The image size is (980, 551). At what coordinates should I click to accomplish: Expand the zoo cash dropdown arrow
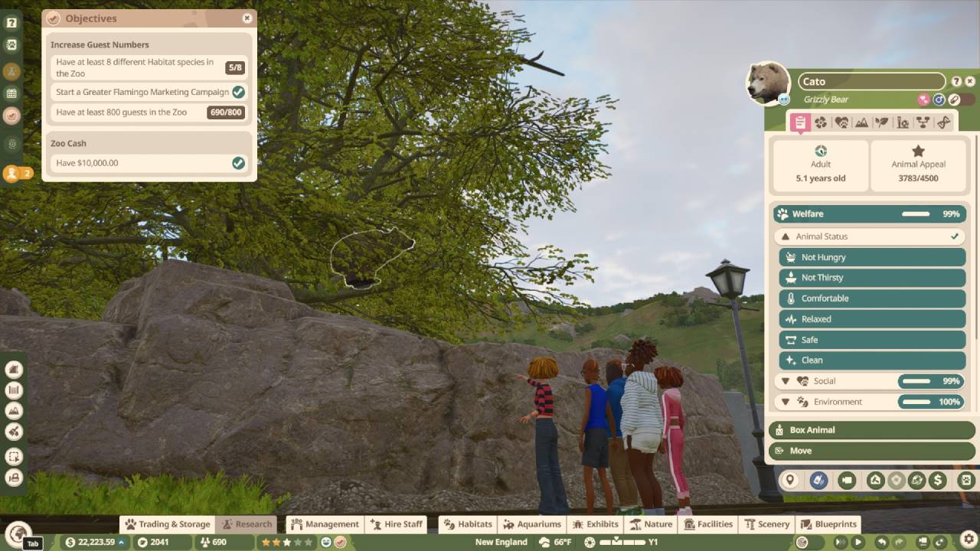pos(121,543)
